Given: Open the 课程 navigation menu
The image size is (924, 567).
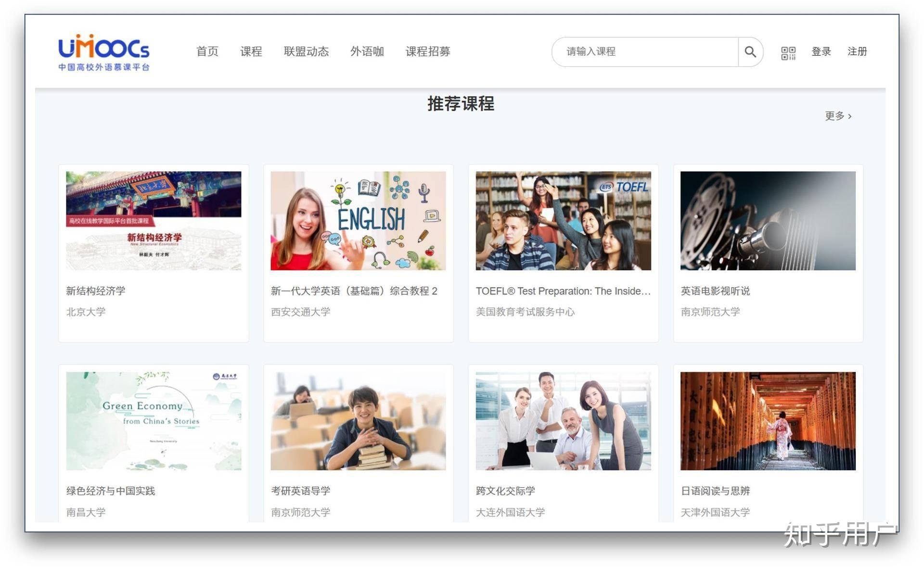Looking at the screenshot, I should (x=251, y=51).
